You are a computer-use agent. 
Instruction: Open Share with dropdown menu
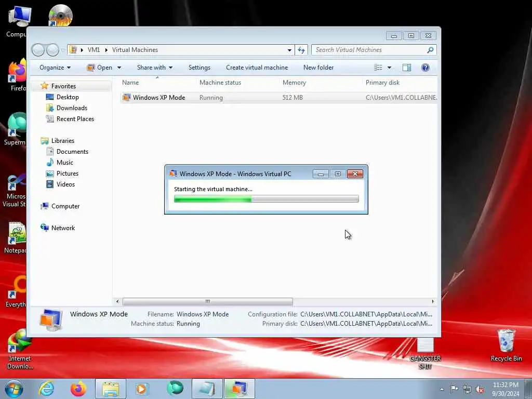(155, 68)
